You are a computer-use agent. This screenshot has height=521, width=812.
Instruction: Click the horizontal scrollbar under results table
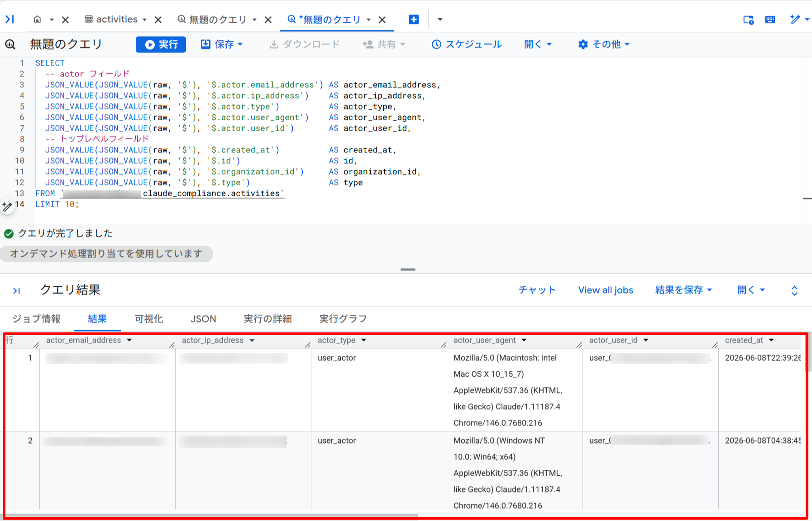pyautogui.click(x=211, y=515)
